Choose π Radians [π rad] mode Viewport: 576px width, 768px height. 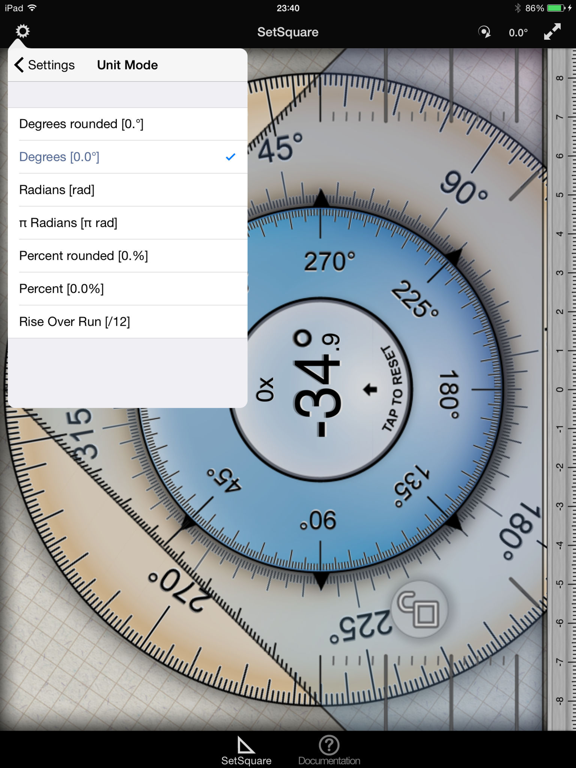click(x=128, y=223)
